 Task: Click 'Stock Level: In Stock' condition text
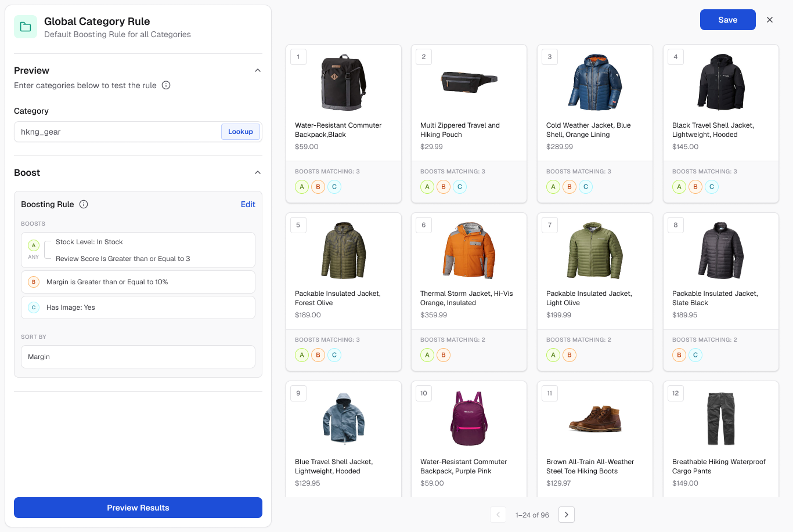pyautogui.click(x=89, y=242)
